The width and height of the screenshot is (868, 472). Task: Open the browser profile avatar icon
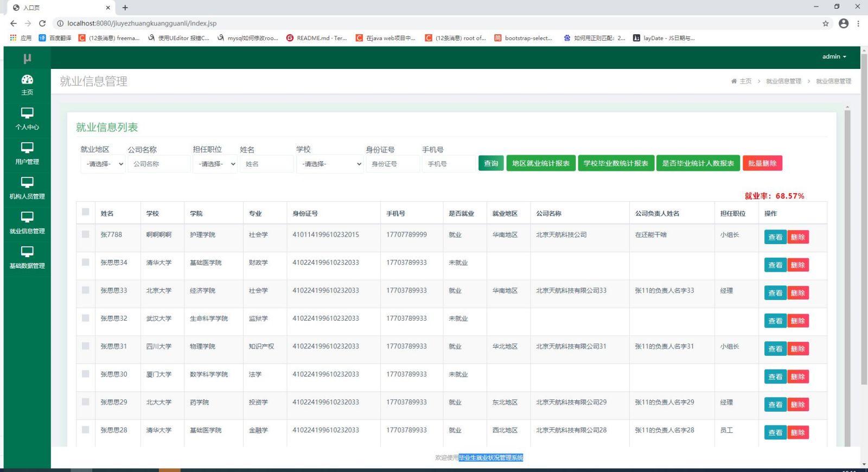point(844,23)
